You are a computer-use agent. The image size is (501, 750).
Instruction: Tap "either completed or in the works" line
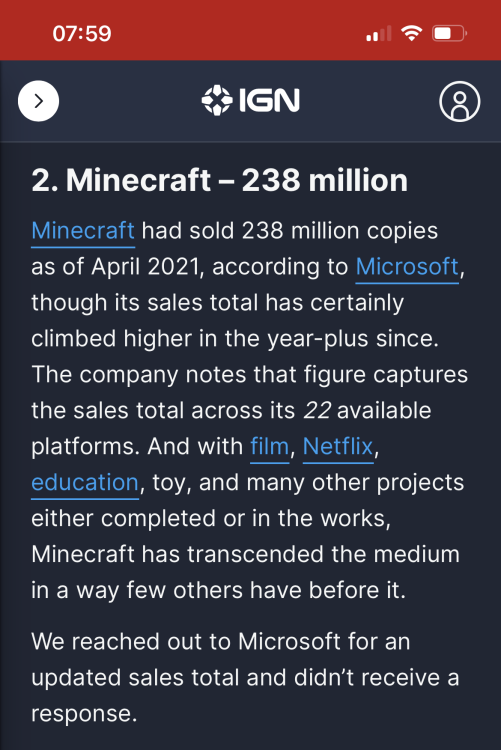point(211,519)
